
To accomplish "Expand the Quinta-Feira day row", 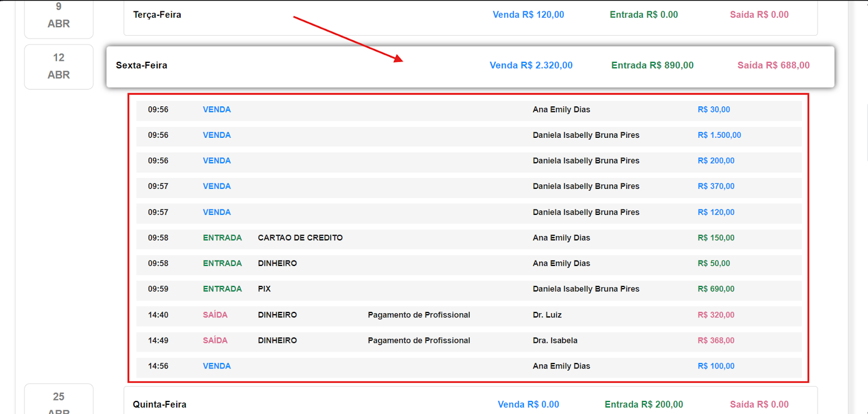I will pyautogui.click(x=470, y=400).
